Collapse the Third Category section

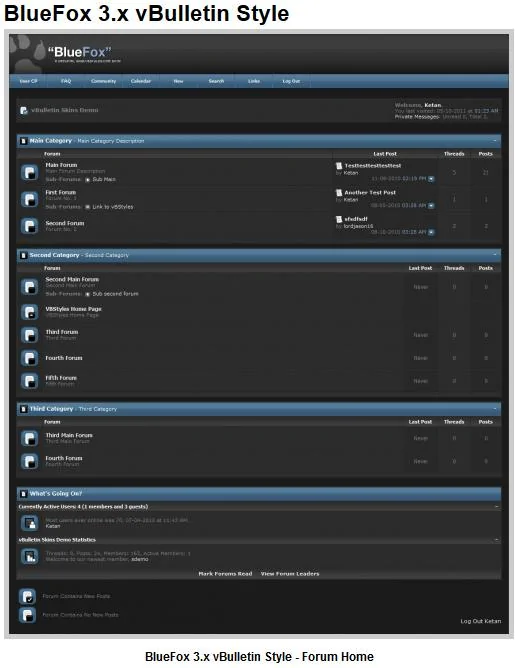pyautogui.click(x=495, y=409)
